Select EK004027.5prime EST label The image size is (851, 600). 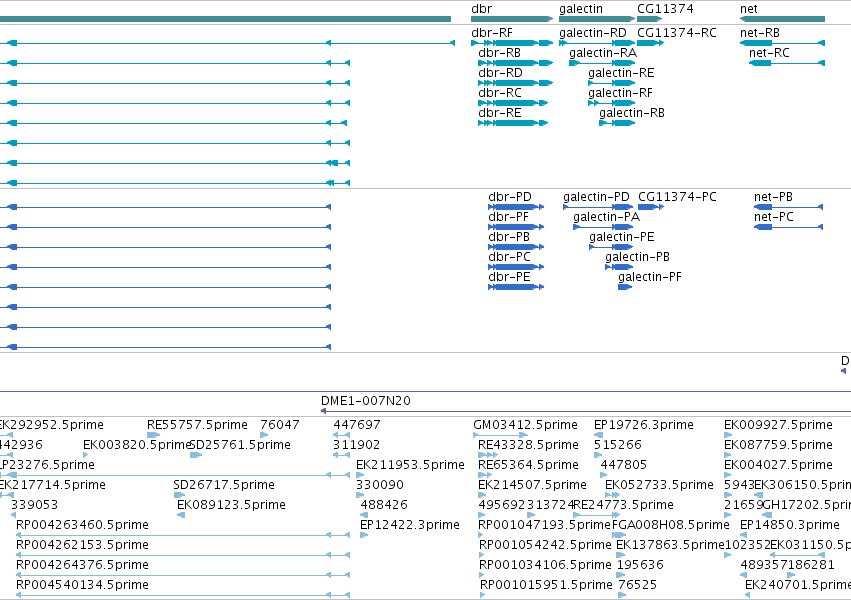(778, 465)
